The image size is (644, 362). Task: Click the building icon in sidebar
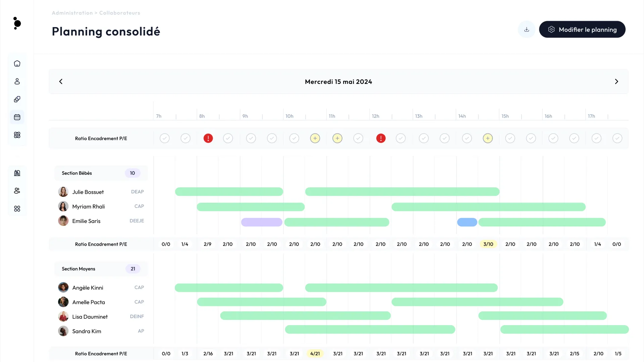point(17,173)
